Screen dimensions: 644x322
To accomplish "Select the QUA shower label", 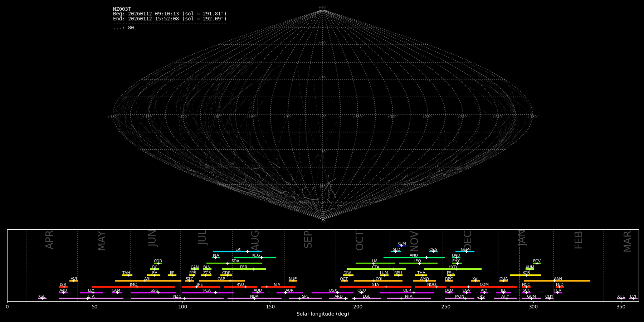I will click(x=504, y=279).
